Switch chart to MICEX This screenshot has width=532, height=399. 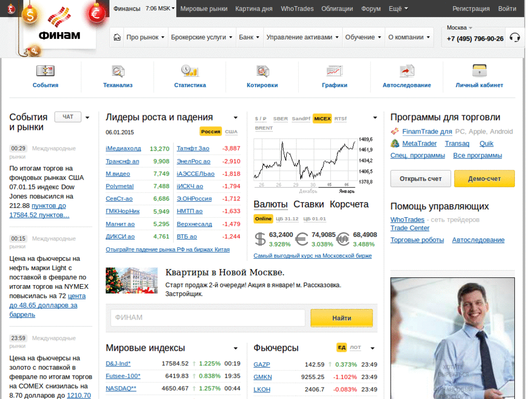pos(322,118)
